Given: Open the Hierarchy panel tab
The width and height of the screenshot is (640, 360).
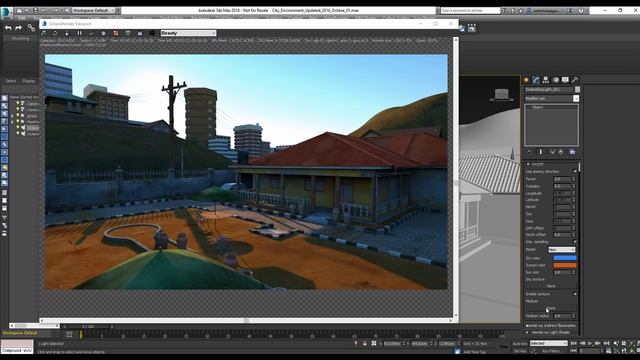Looking at the screenshot, I should 546,80.
